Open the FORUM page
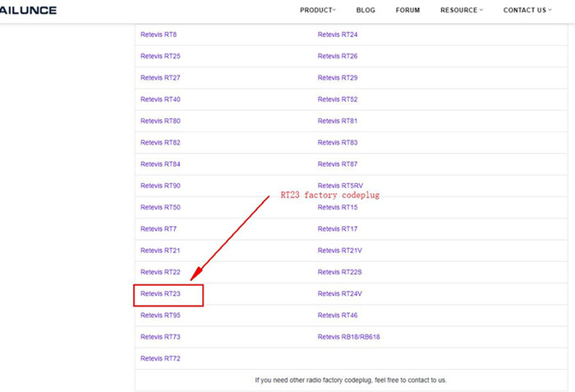The image size is (575, 392). pyautogui.click(x=407, y=11)
